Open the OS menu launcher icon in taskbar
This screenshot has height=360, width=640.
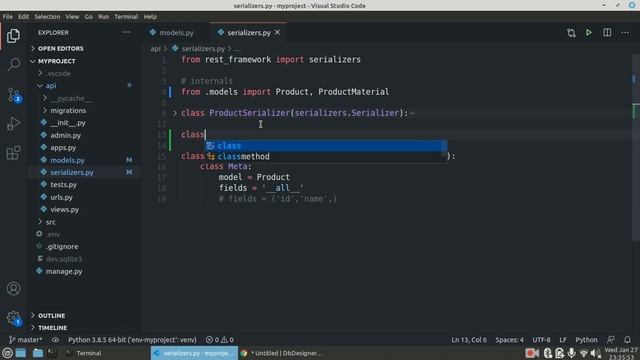(7, 353)
